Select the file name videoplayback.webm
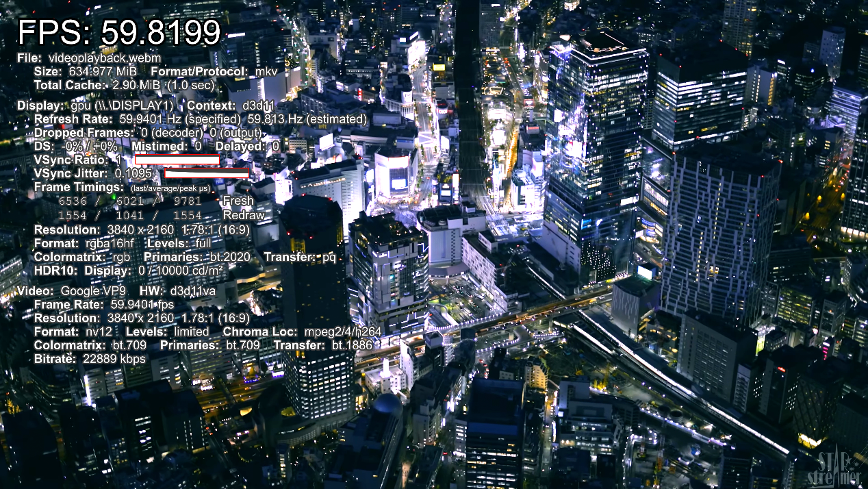 coord(104,58)
